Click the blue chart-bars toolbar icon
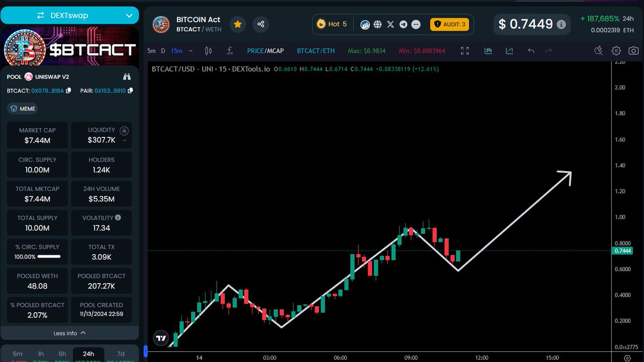644x362 pixels. pyautogui.click(x=488, y=51)
